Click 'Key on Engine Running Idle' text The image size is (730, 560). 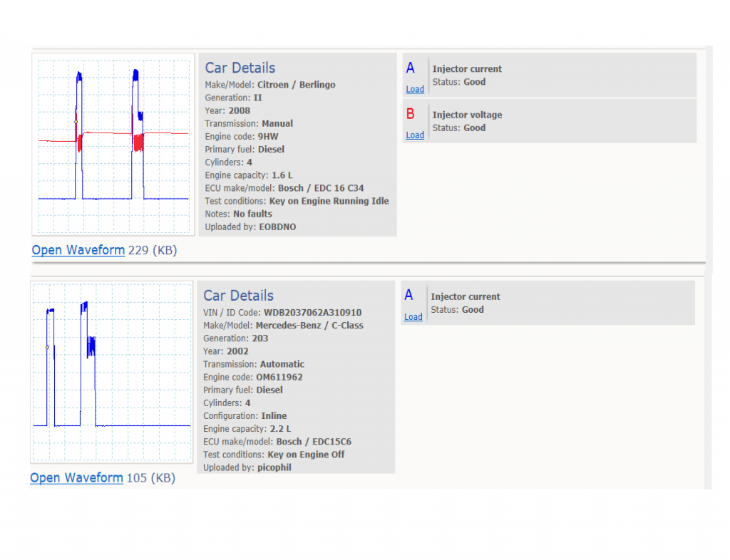[329, 202]
